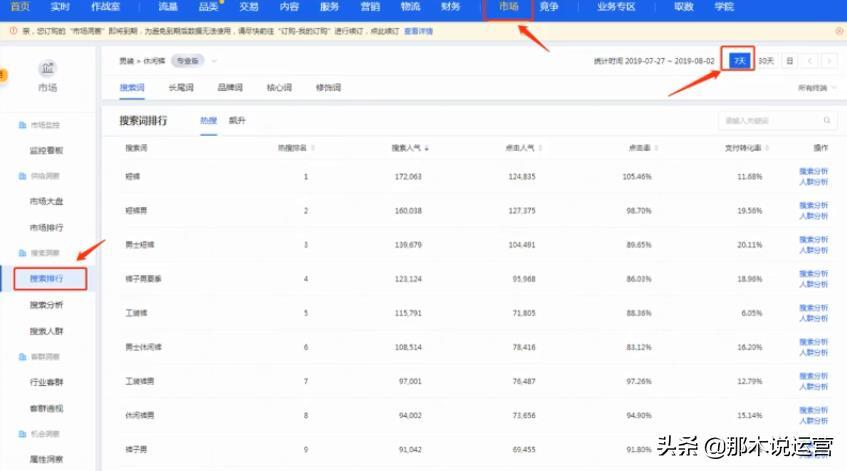The width and height of the screenshot is (847, 471).
Task: Open the calendar 日 date picker icon
Action: [790, 61]
